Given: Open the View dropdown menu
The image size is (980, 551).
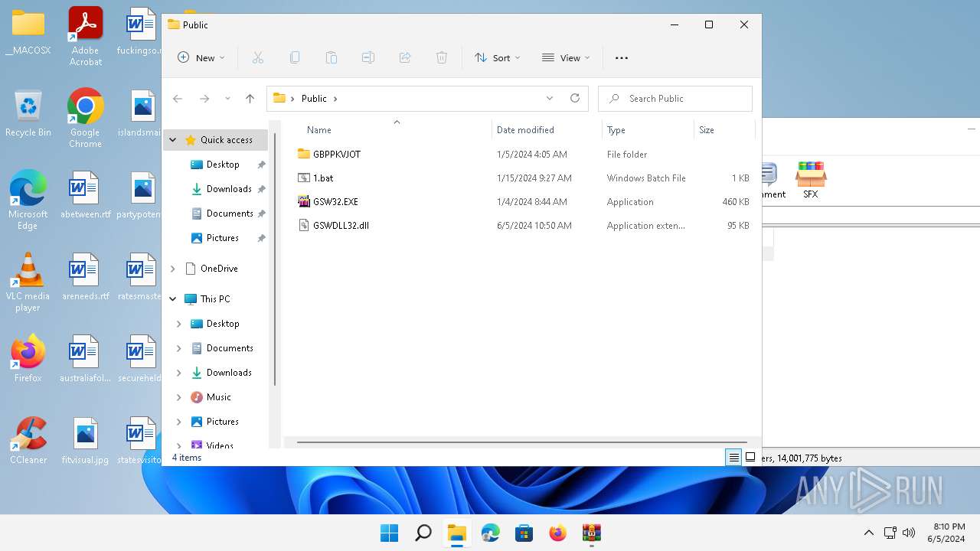Looking at the screenshot, I should point(567,57).
